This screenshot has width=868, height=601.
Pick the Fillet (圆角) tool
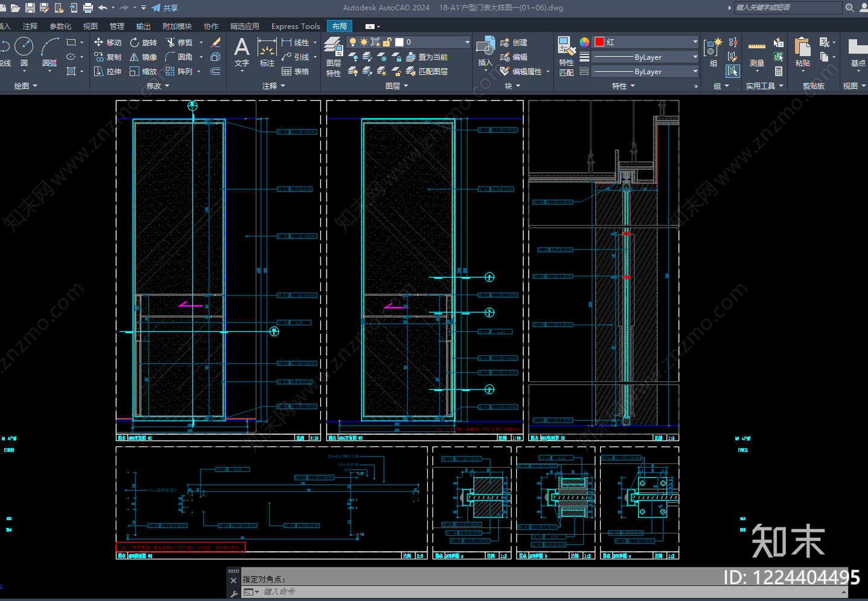tap(180, 57)
